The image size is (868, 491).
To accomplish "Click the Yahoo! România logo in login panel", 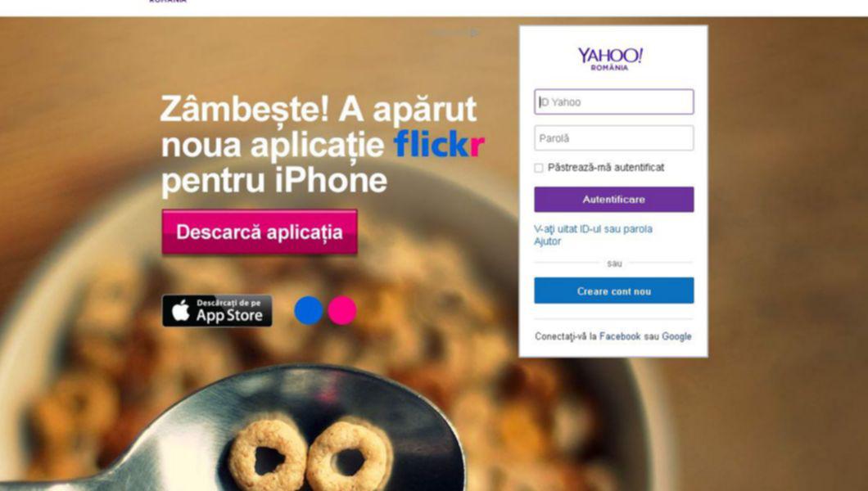I will point(610,59).
